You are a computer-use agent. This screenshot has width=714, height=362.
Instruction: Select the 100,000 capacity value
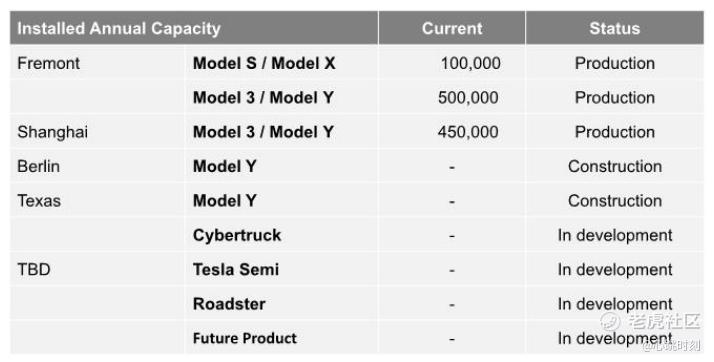click(x=470, y=63)
